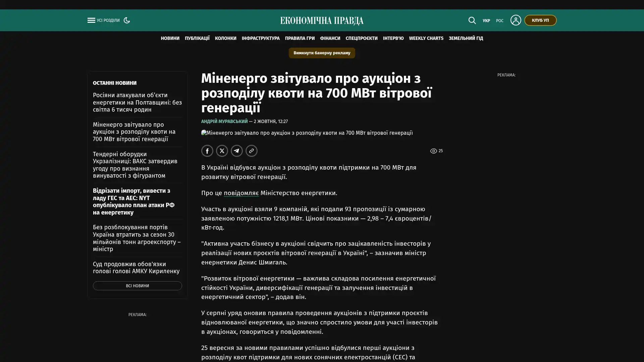Click Всі новини button
The width and height of the screenshot is (644, 362).
click(x=138, y=286)
